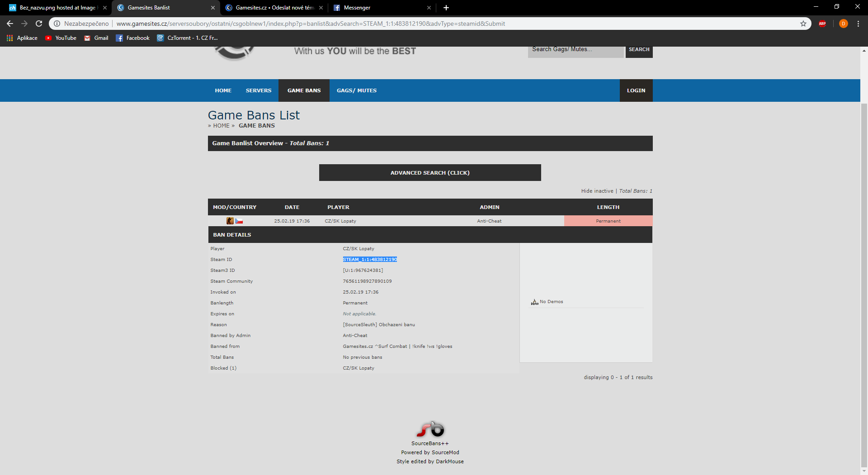This screenshot has width=868, height=475.
Task: Open a new tab with the plus button
Action: click(446, 8)
